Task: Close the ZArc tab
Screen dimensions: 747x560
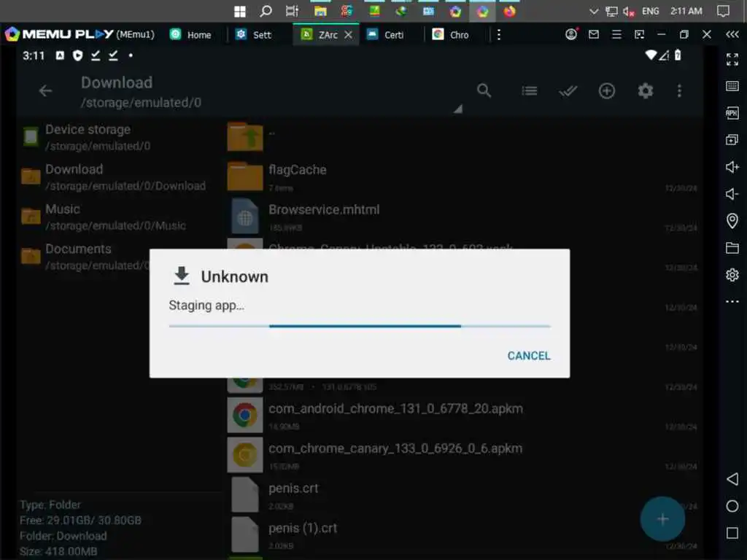Action: pos(349,35)
